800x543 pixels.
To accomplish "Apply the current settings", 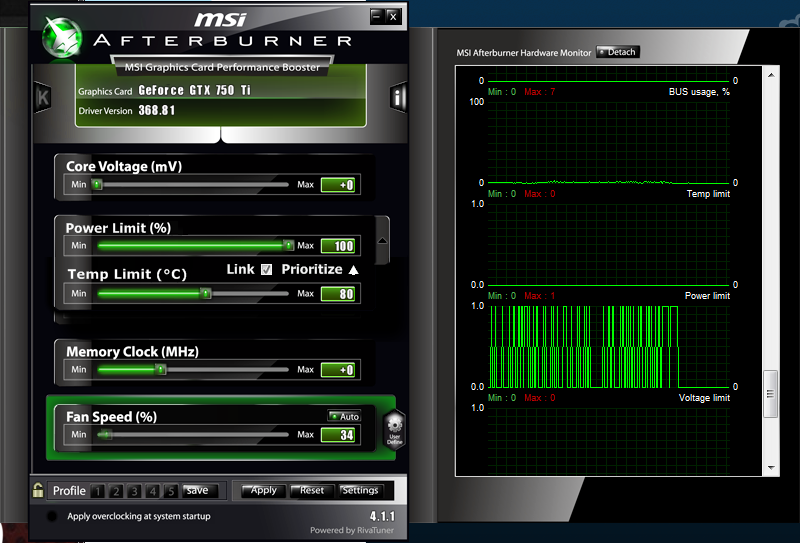I will [263, 490].
